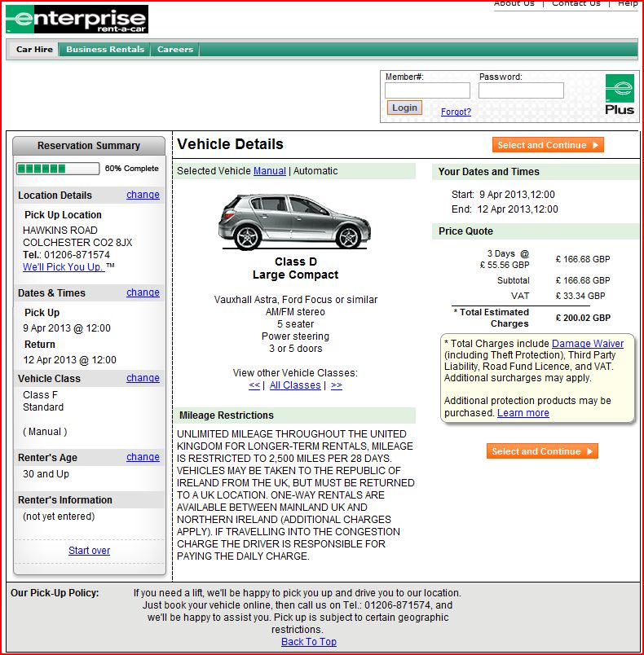Click the Start: 9 Apr 2013,12:00 line

tap(503, 195)
